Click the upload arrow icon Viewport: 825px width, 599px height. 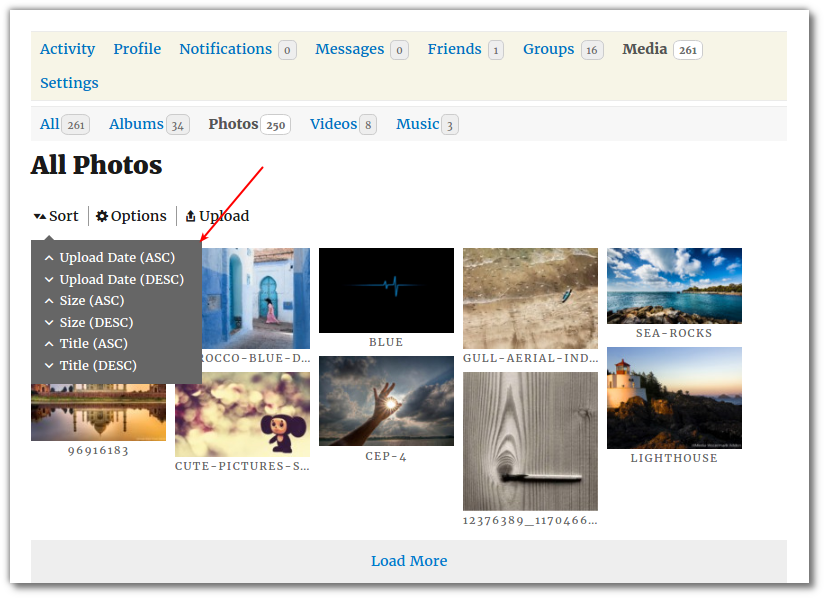[x=191, y=216]
